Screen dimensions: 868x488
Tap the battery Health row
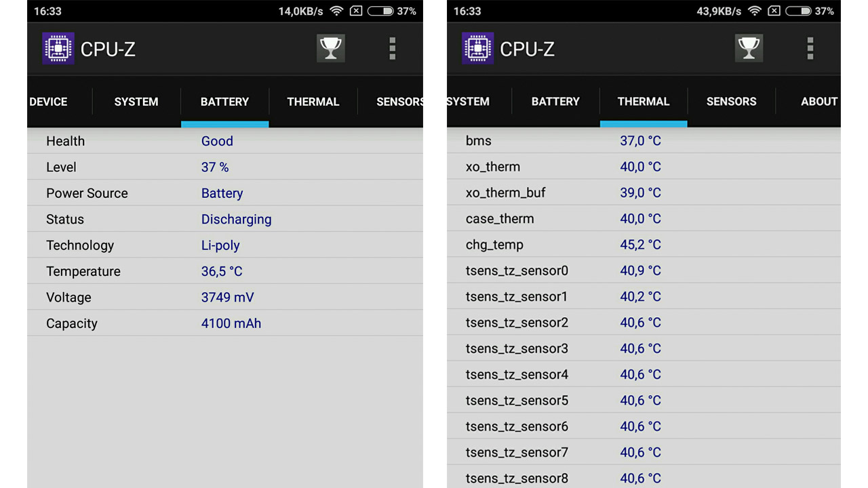click(x=224, y=141)
